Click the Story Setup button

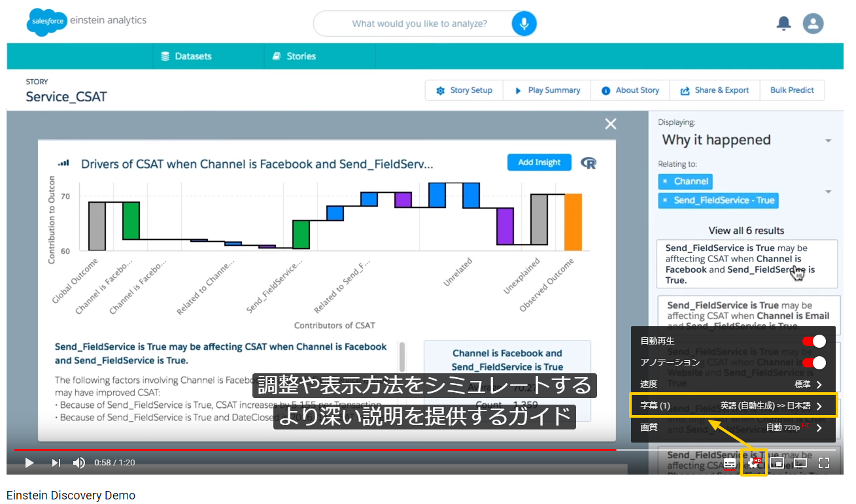pyautogui.click(x=464, y=90)
